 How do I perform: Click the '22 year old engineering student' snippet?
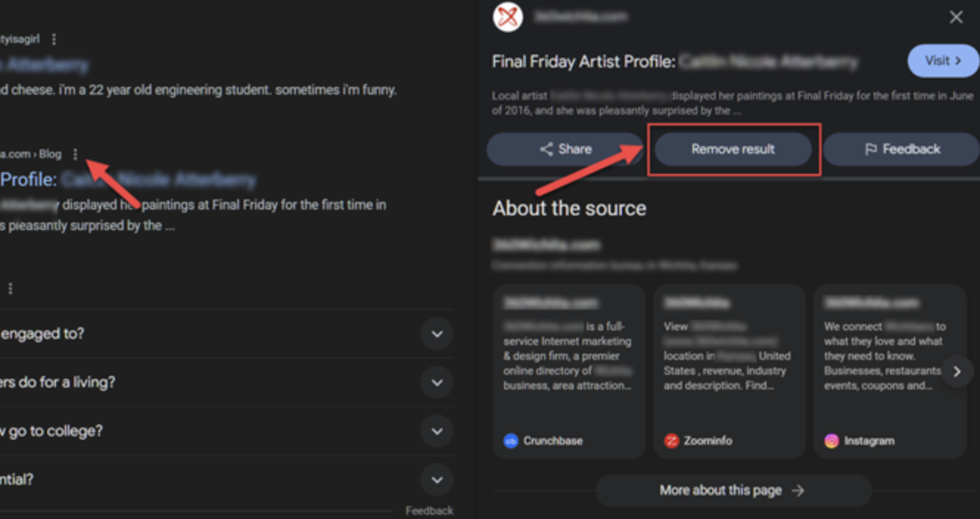[198, 90]
